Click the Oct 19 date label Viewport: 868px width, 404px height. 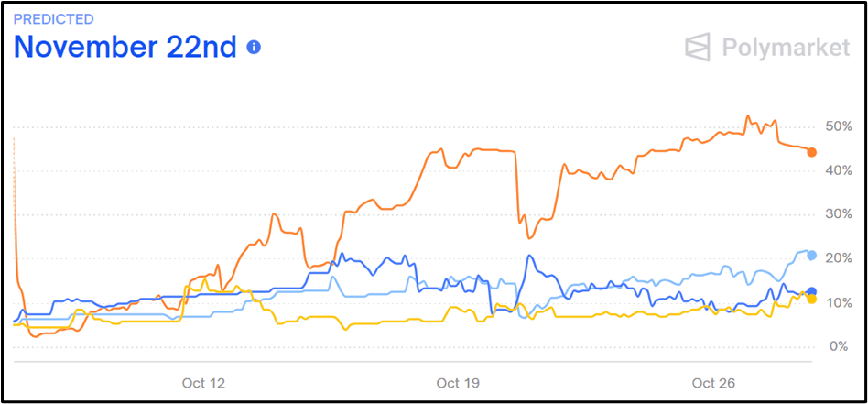(x=459, y=383)
